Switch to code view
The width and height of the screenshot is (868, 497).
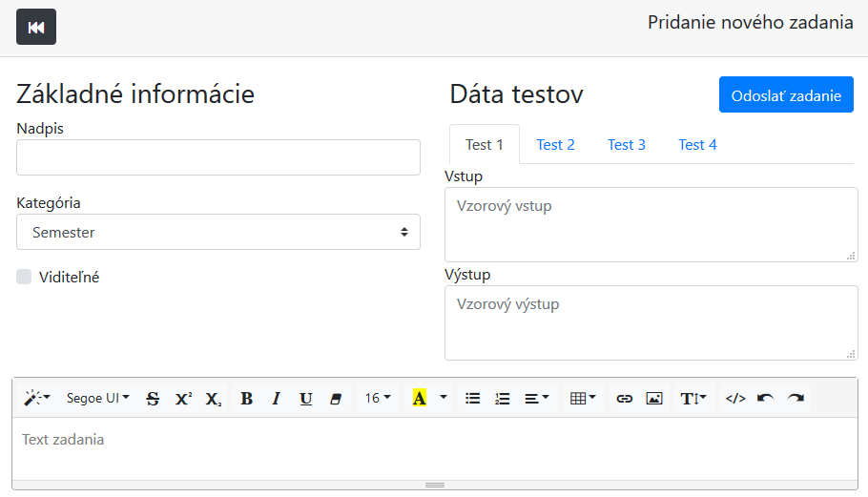click(x=735, y=398)
